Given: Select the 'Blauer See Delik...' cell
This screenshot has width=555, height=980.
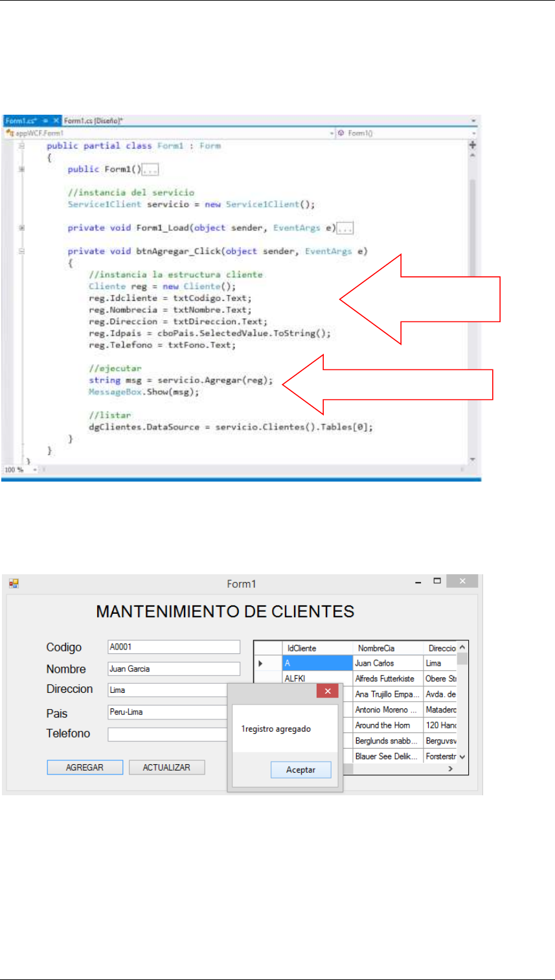Looking at the screenshot, I should 388,756.
